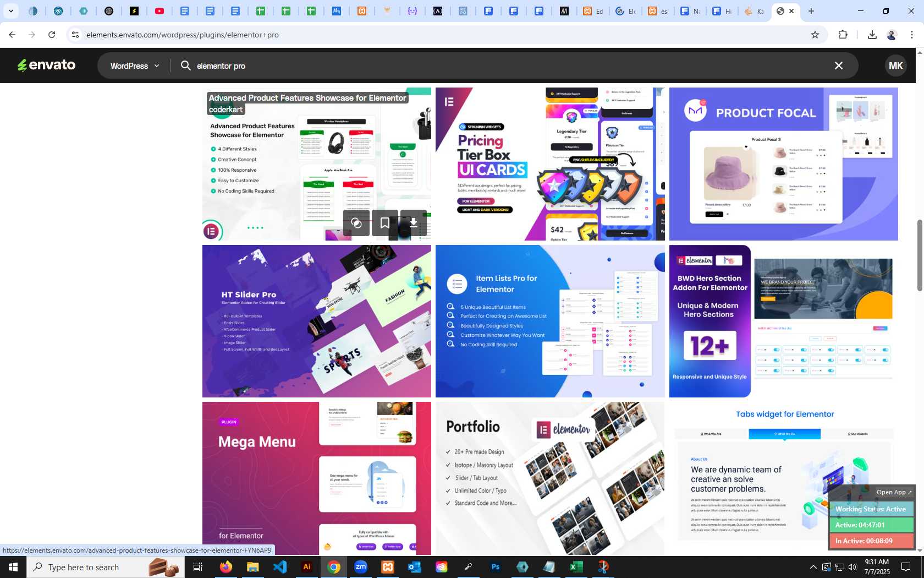This screenshot has width=924, height=578.
Task: Open Outlook from the taskbar
Action: tap(414, 567)
